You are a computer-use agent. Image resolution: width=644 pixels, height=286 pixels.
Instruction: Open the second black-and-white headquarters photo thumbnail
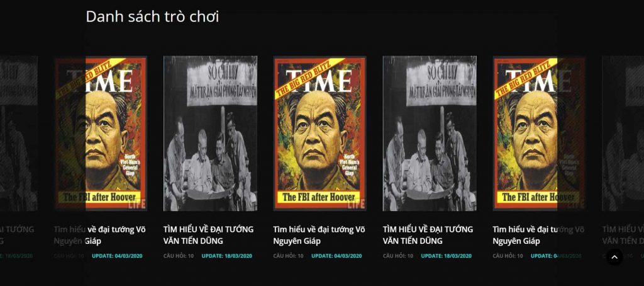coord(430,134)
